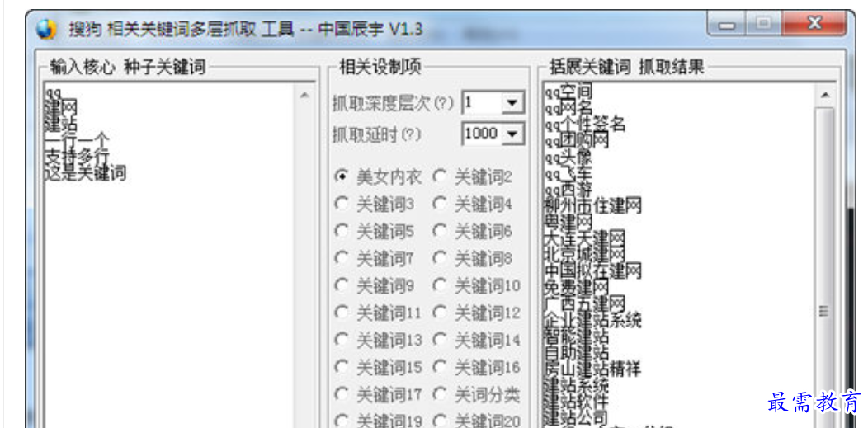
Task: Minimize the 搜狗 keyword tool window
Action: click(726, 25)
